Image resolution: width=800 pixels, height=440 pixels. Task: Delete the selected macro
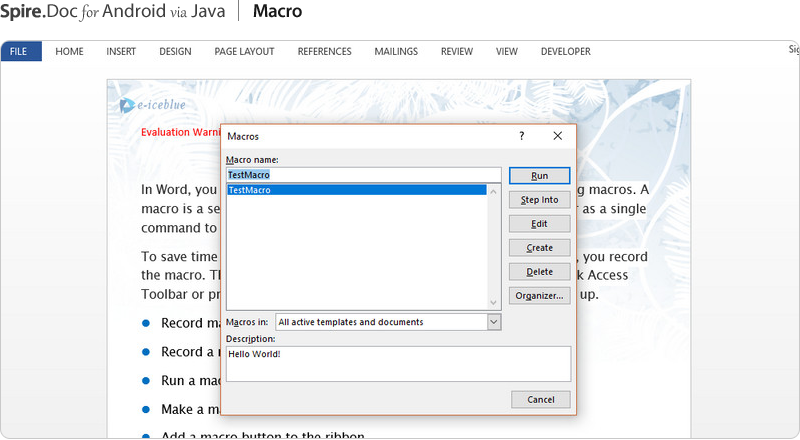tap(539, 272)
